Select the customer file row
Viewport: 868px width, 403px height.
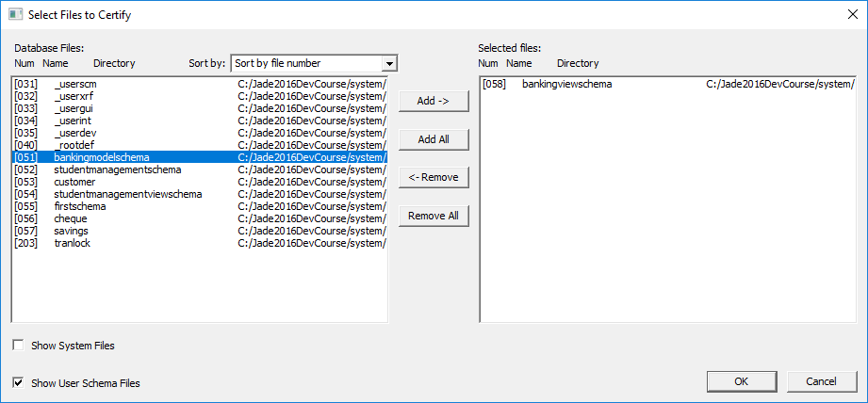point(74,182)
